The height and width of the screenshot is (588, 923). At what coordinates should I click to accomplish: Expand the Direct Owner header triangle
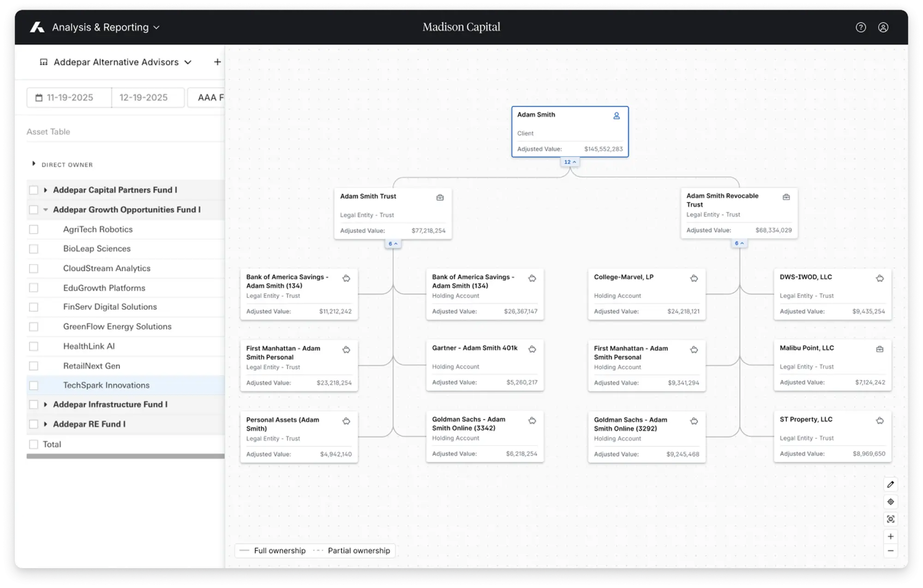click(x=33, y=164)
